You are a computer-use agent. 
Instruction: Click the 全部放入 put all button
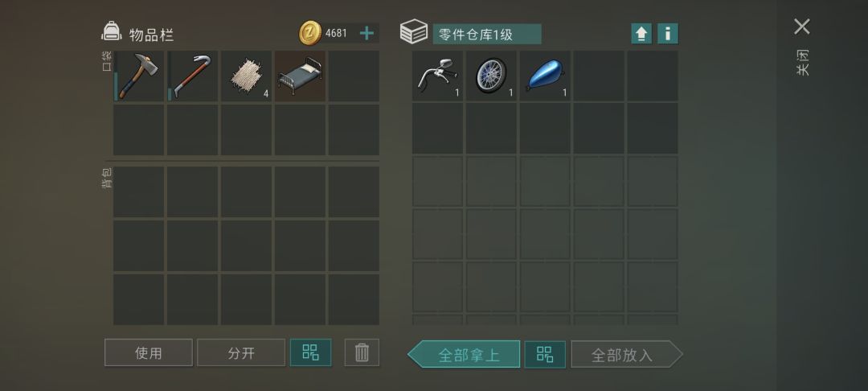[627, 355]
